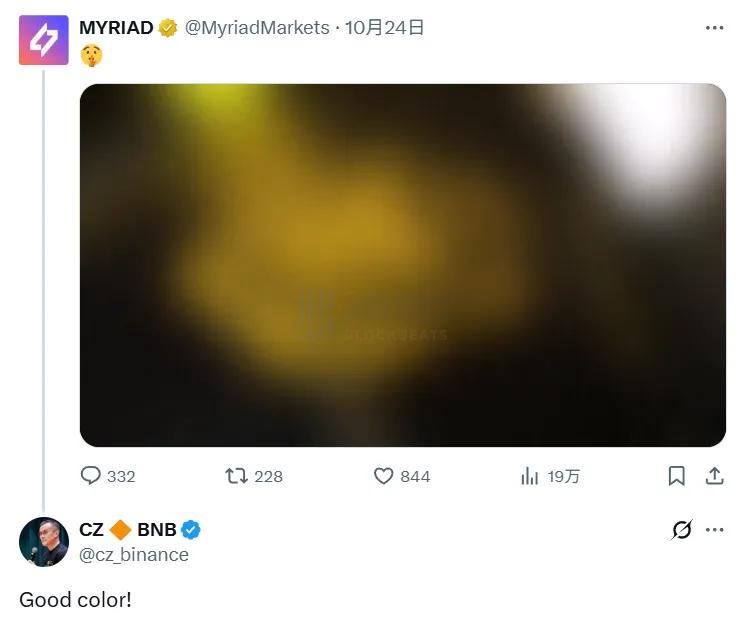Open more options menu on CZ's reply
The height and width of the screenshot is (629, 745).
[714, 530]
